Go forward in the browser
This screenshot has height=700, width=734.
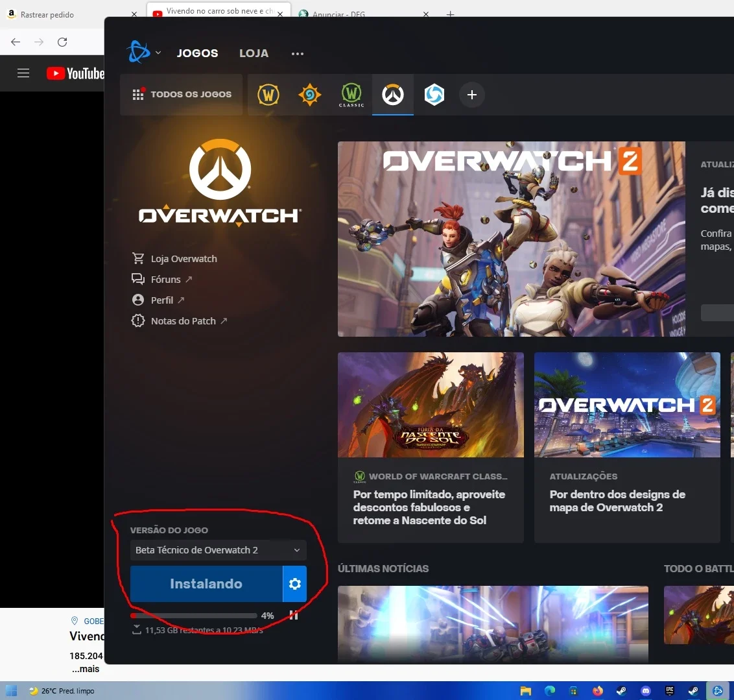click(x=39, y=42)
